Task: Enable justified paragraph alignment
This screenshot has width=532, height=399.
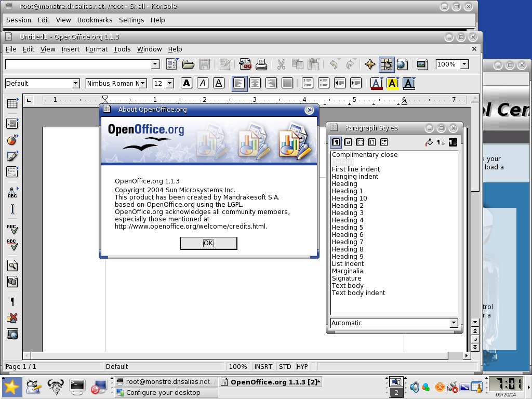Action: point(287,83)
